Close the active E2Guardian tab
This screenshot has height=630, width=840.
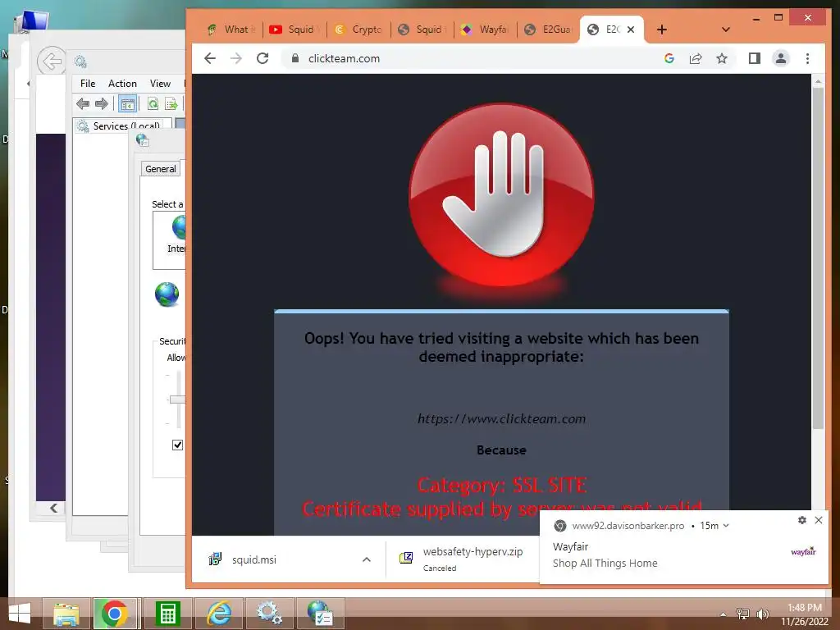pos(631,30)
